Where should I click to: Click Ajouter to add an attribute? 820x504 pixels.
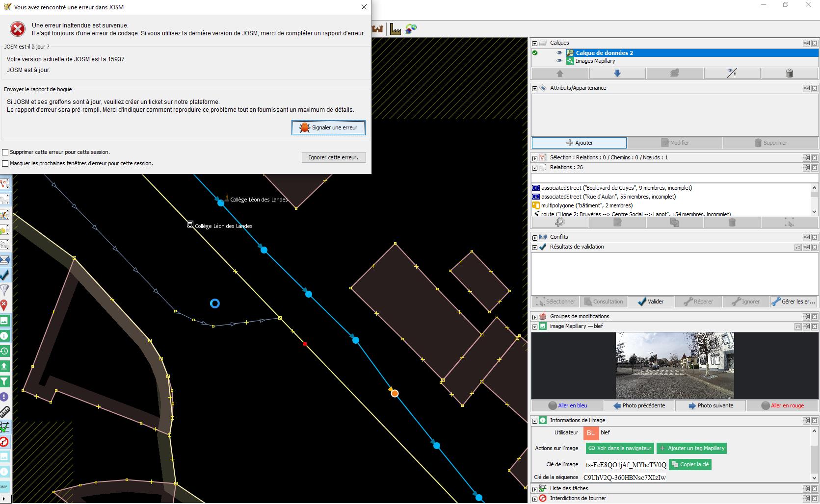pyautogui.click(x=579, y=143)
